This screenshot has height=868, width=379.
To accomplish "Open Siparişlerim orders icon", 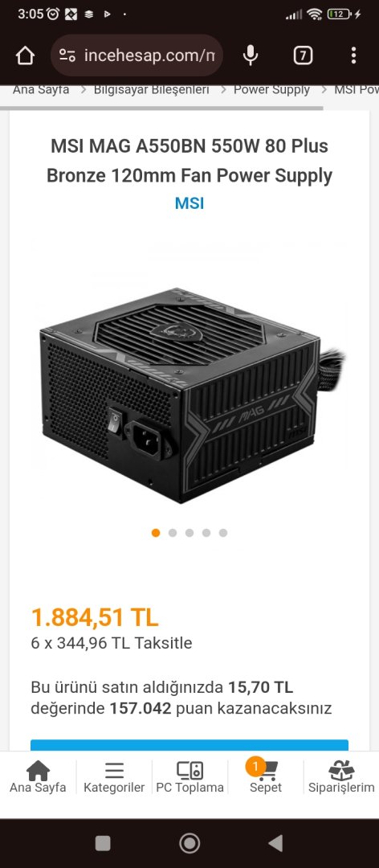I will tap(341, 776).
